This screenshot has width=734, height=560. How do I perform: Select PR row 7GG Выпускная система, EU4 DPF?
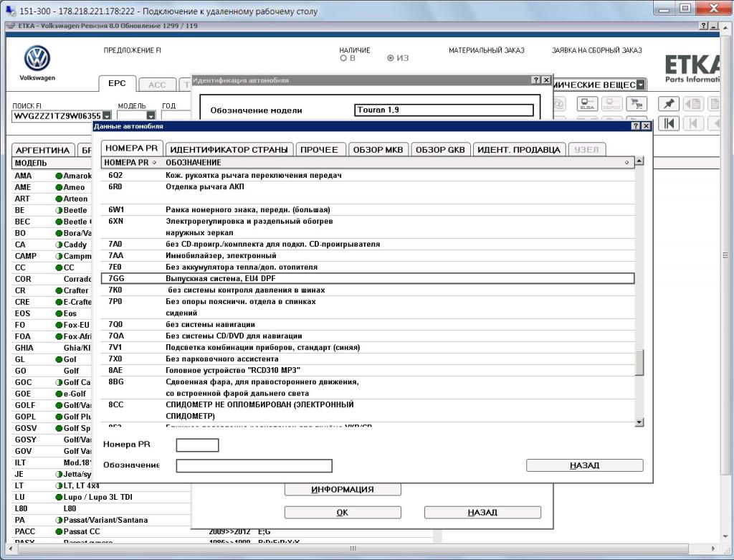coord(368,279)
